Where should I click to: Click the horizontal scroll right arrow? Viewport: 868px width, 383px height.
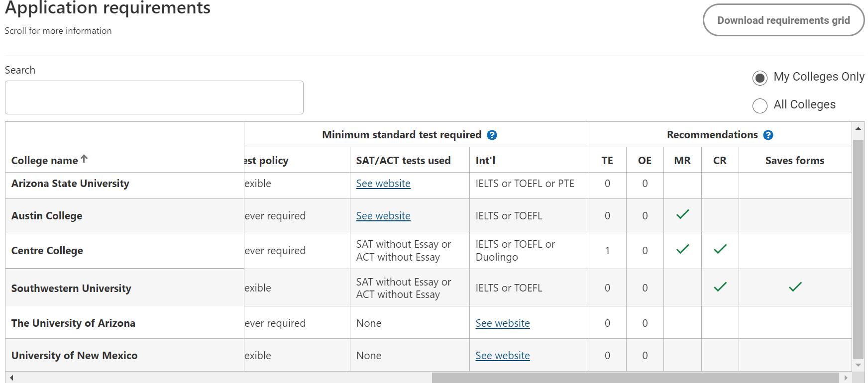[846, 378]
